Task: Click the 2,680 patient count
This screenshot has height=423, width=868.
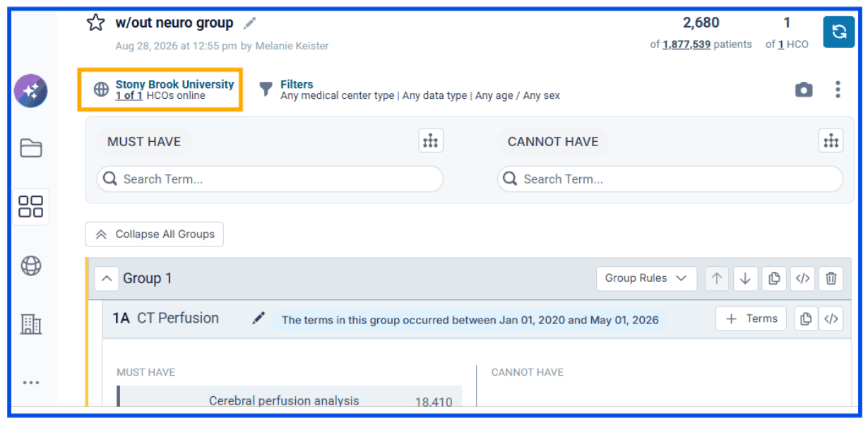Action: tap(701, 23)
